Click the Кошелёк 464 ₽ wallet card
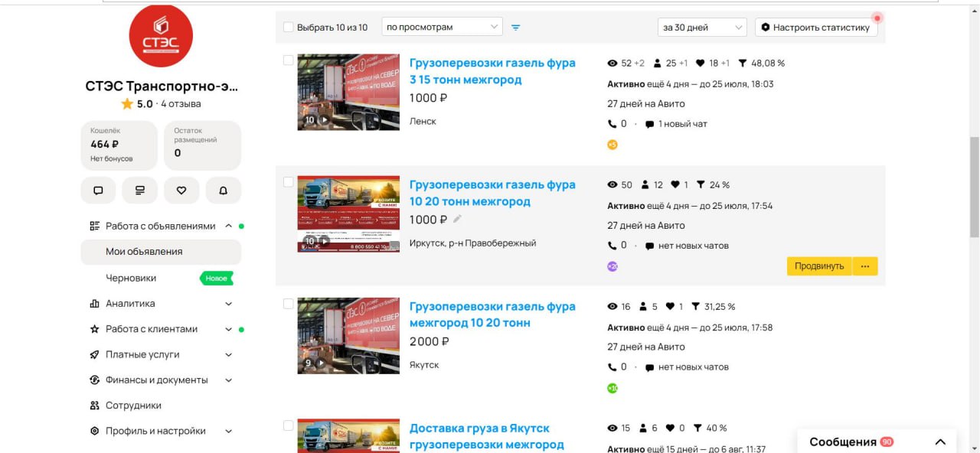This screenshot has height=453, width=980. 119,145
